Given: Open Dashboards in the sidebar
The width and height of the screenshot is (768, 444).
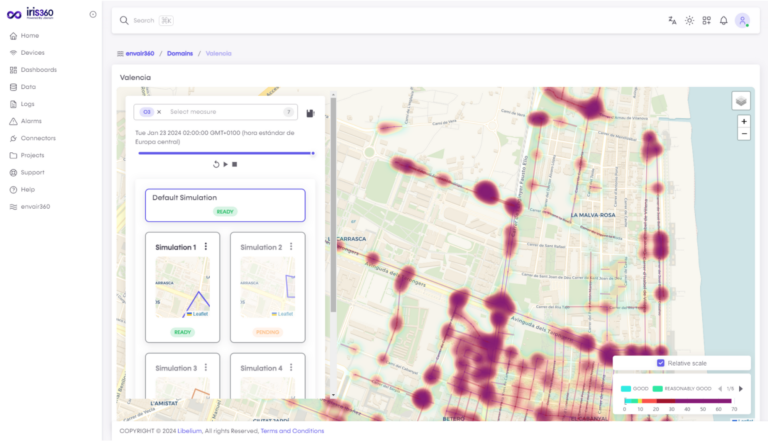Looking at the screenshot, I should click(x=38, y=70).
